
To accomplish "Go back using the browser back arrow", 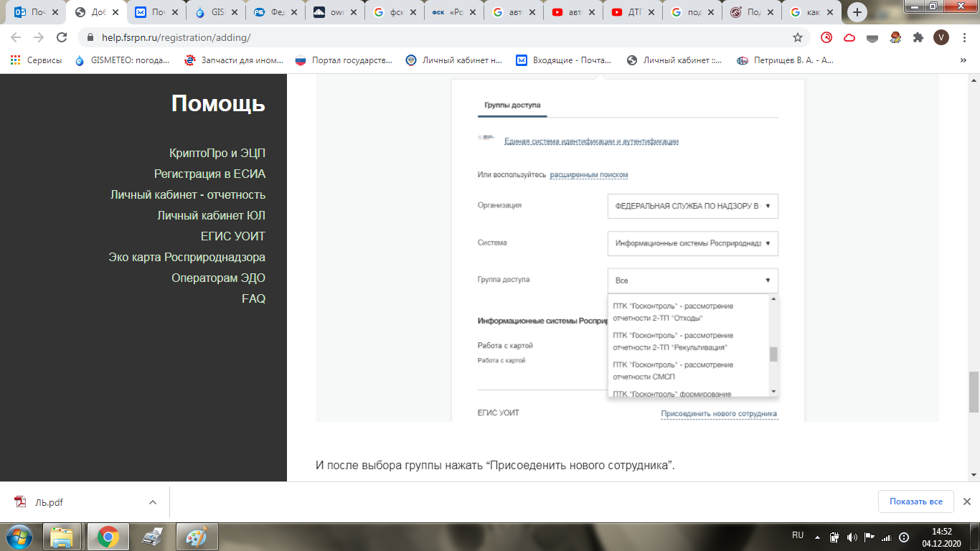I will (x=16, y=37).
